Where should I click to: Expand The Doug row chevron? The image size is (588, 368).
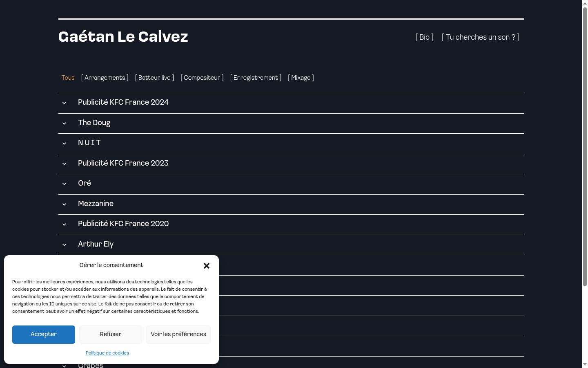64,123
